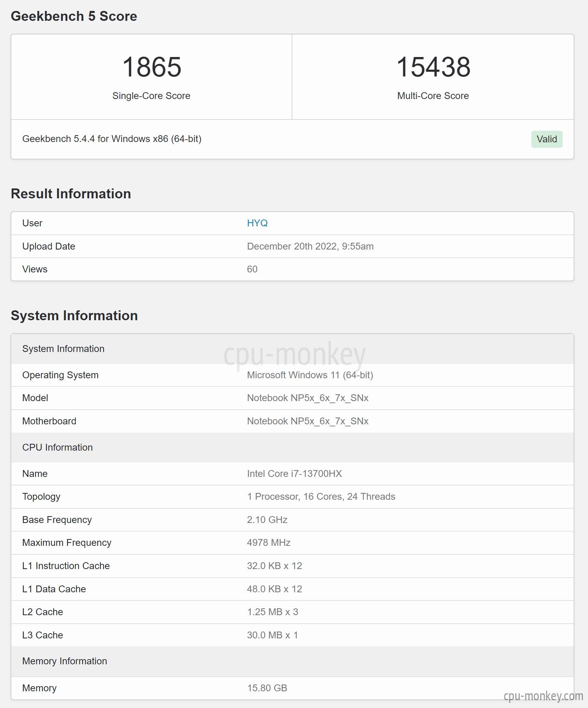
Task: Click the Topology row label
Action: 41,496
